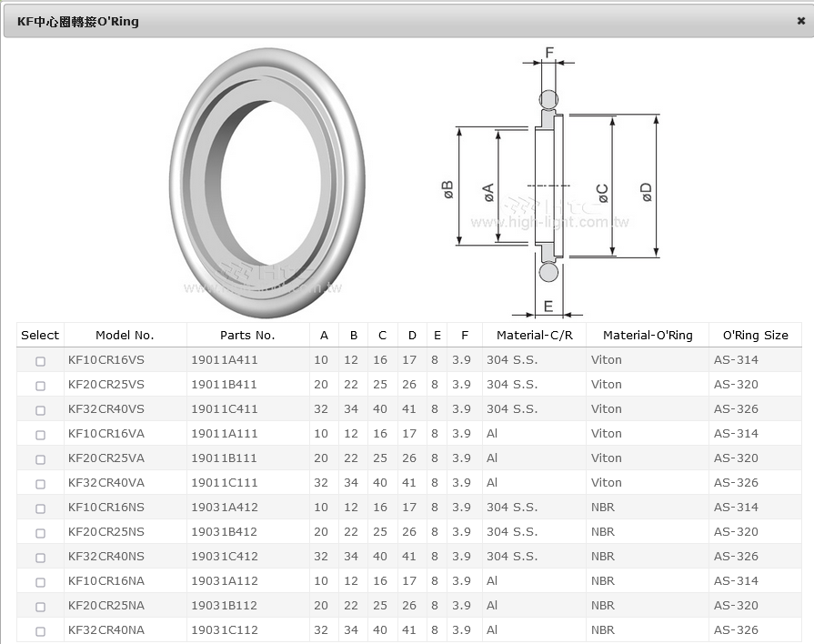
Task: Select the KF10CR16NA checkbox
Action: tap(40, 582)
